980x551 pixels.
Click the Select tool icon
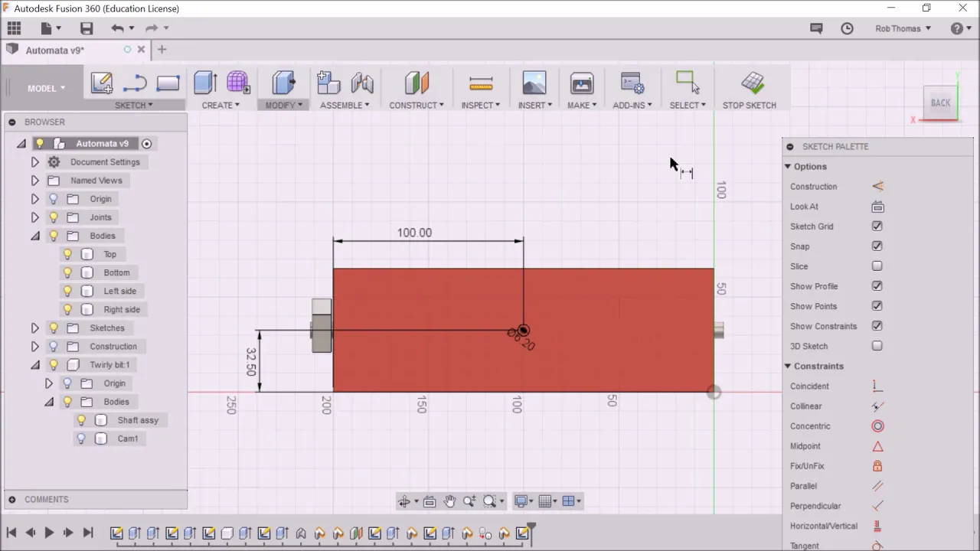[x=688, y=83]
